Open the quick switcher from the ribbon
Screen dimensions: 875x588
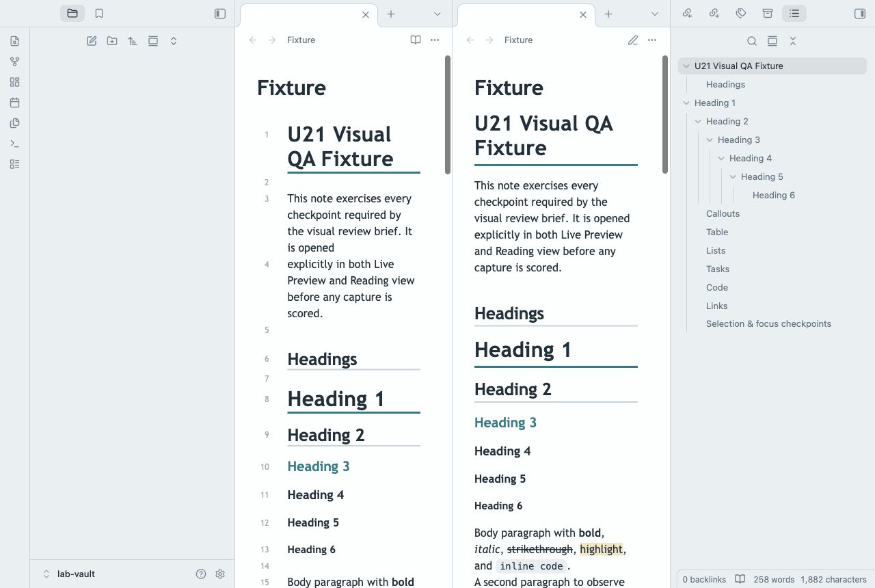(15, 41)
